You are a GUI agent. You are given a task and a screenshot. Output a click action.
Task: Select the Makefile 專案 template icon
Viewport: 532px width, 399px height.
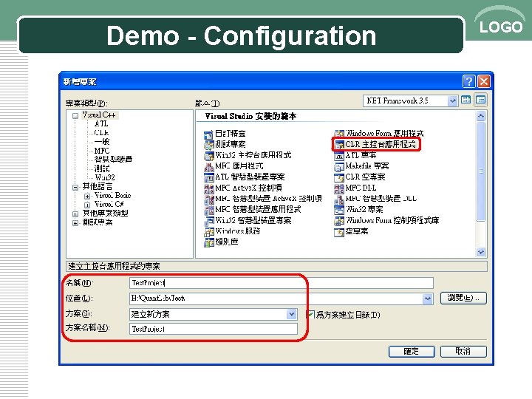338,167
